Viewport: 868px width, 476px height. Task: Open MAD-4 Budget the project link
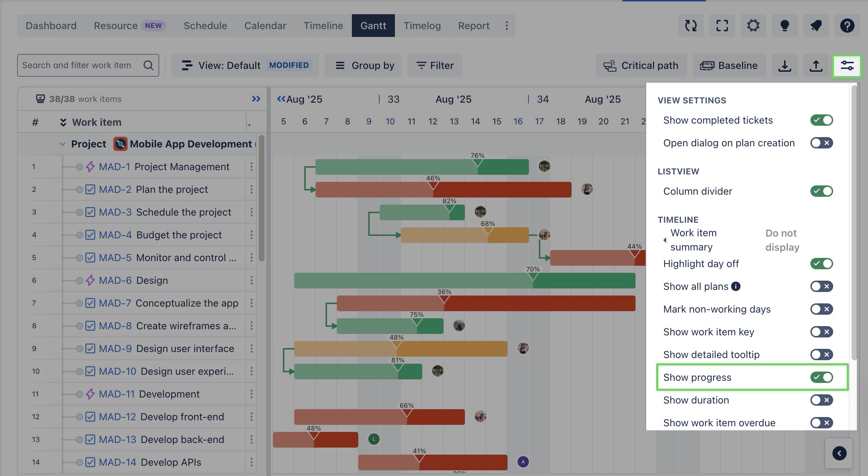115,235
